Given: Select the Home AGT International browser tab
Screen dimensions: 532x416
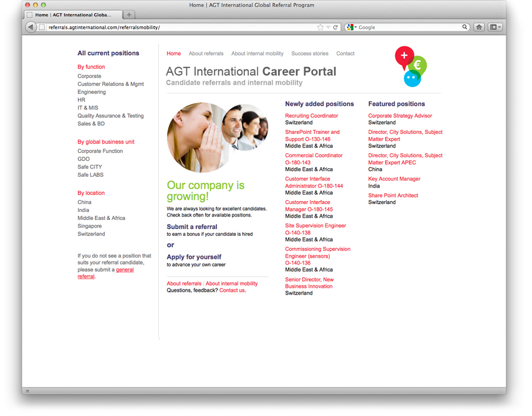Looking at the screenshot, I should pos(73,15).
